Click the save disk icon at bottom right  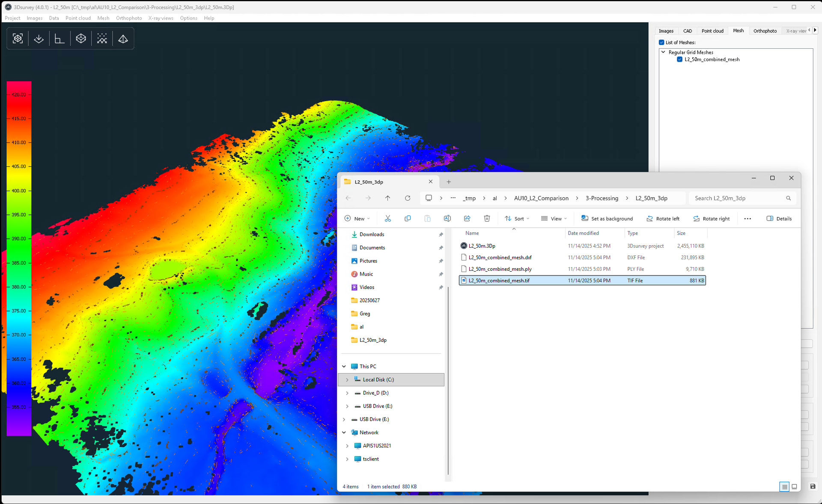click(x=813, y=486)
